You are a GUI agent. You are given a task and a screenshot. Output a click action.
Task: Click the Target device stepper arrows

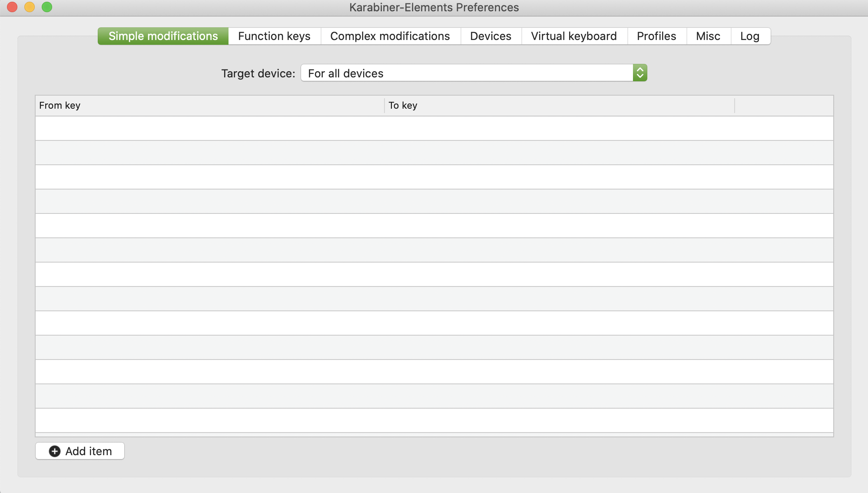(x=639, y=73)
